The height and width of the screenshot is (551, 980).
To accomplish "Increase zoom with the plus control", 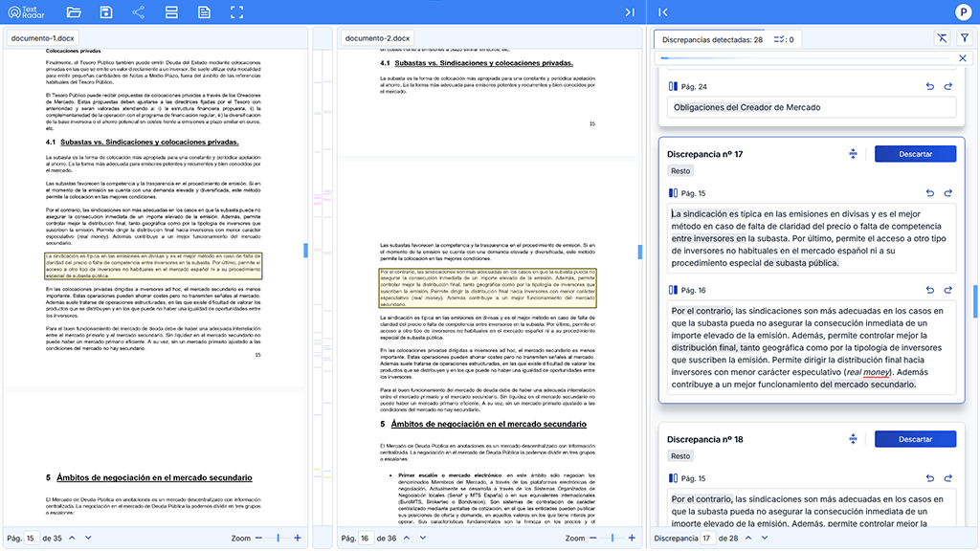I will coord(298,538).
